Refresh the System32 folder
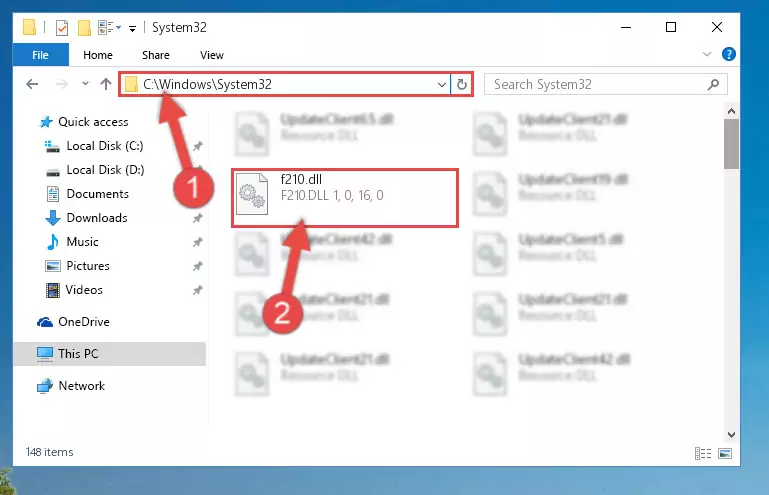The width and height of the screenshot is (769, 495). [461, 84]
